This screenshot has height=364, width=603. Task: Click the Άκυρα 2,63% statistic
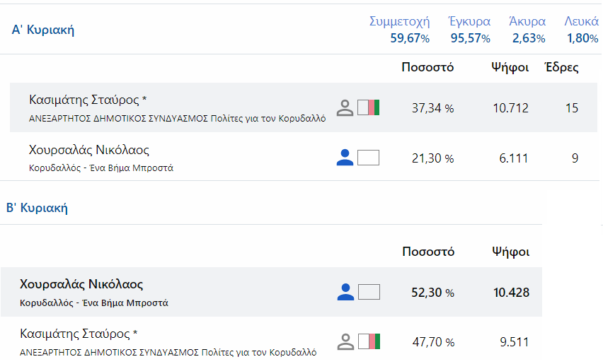click(528, 30)
